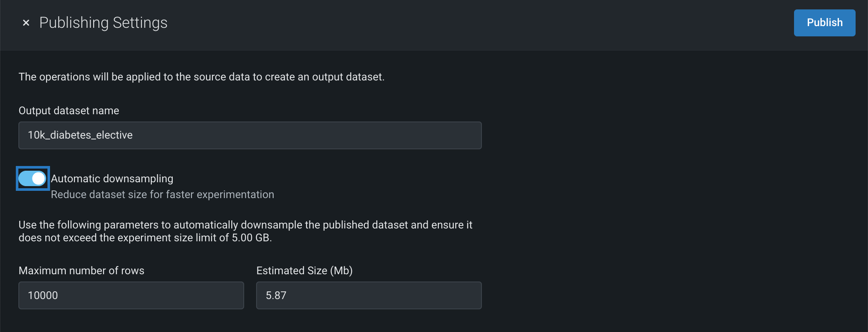Click the paragraph mentioning experiment size limit
This screenshot has height=332, width=868.
click(x=245, y=231)
